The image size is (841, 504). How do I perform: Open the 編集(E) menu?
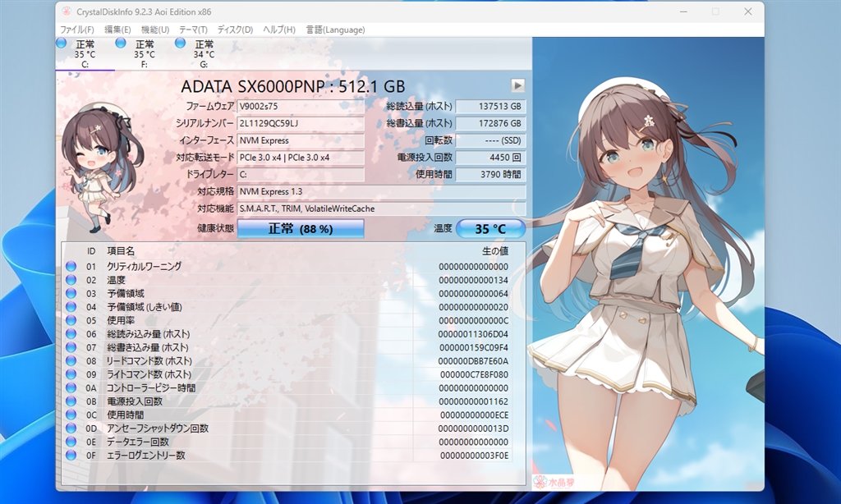117,30
